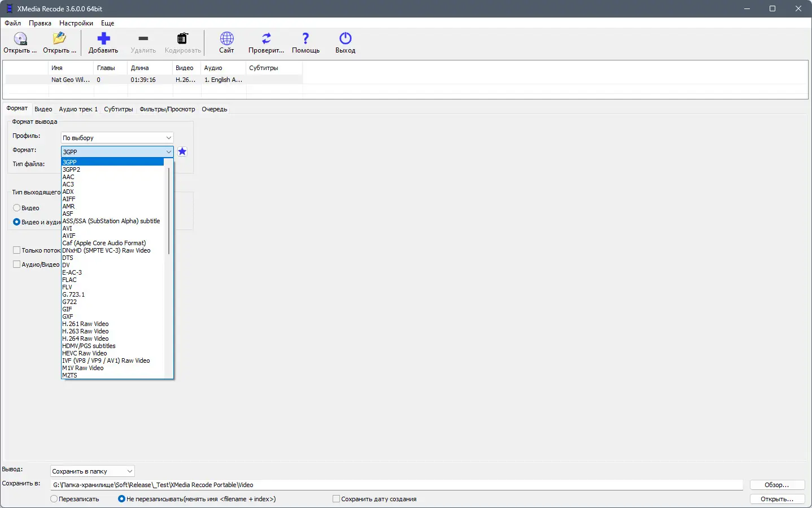This screenshot has width=812, height=508.
Task: Click the Имя column header
Action: click(71, 68)
